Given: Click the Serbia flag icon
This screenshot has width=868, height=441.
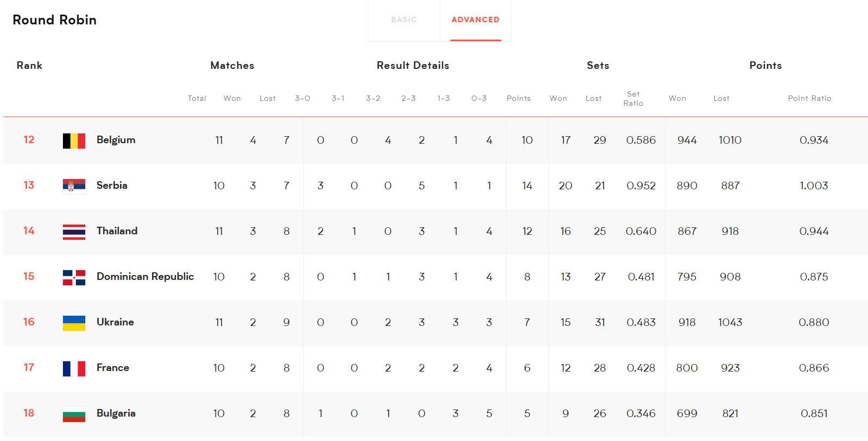Looking at the screenshot, I should [x=74, y=187].
